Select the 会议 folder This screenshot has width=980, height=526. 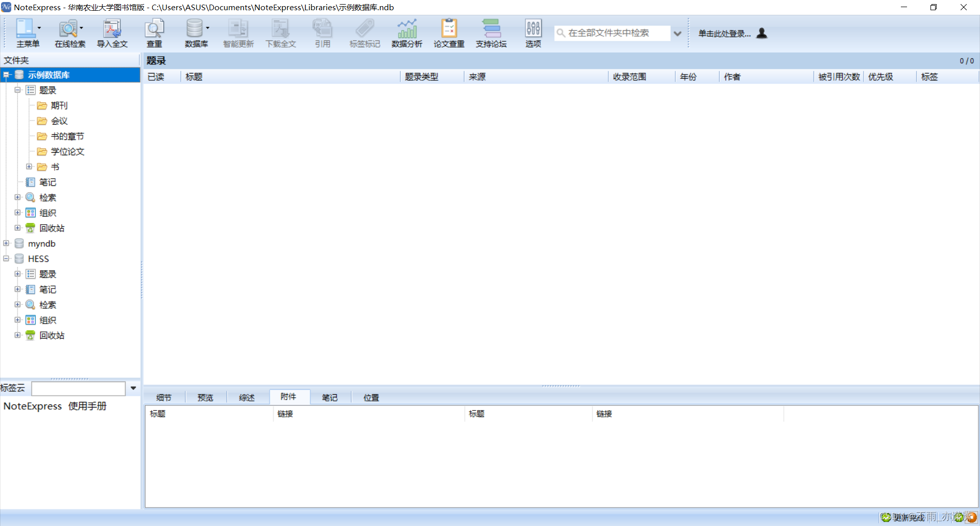(59, 121)
